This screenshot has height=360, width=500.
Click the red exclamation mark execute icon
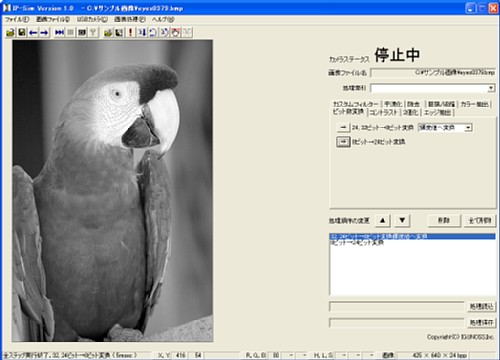click(x=130, y=32)
